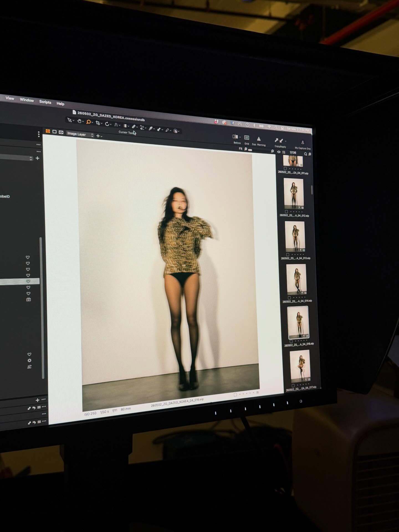This screenshot has height=532, width=399.
Task: Tick checkbox under thumbnail 04_012
Action: pos(287,211)
